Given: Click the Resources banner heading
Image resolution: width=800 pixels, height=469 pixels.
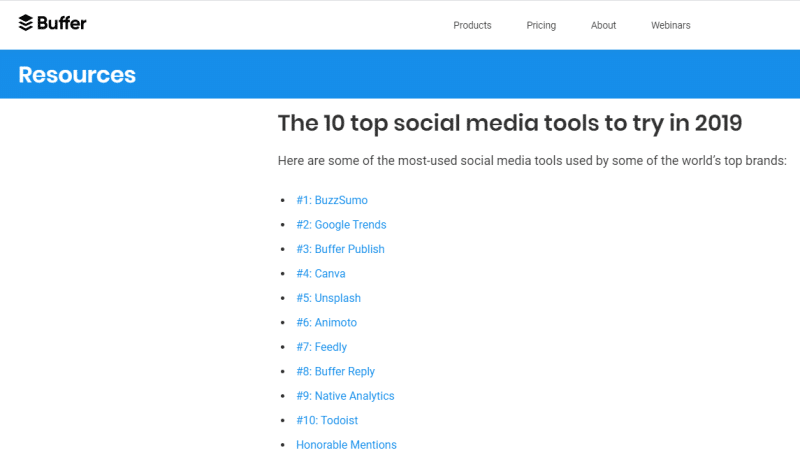Looking at the screenshot, I should pyautogui.click(x=77, y=75).
